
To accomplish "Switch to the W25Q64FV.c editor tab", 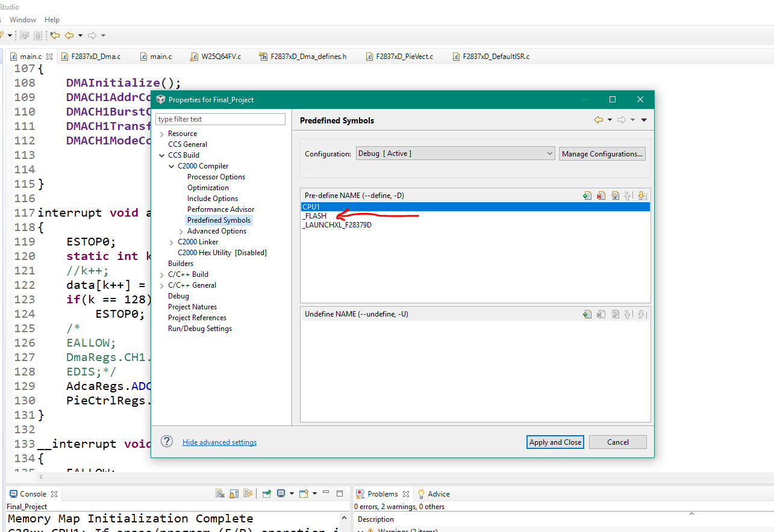I will coord(220,57).
